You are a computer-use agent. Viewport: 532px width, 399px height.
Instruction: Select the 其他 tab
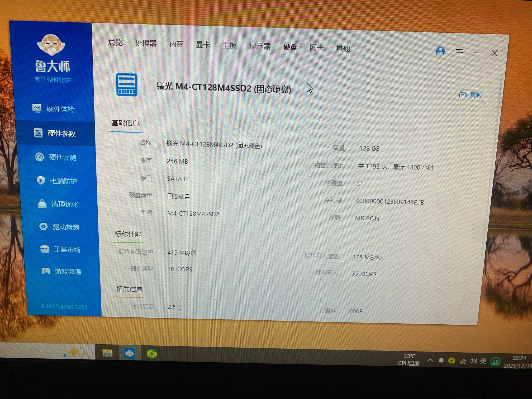[x=343, y=49]
